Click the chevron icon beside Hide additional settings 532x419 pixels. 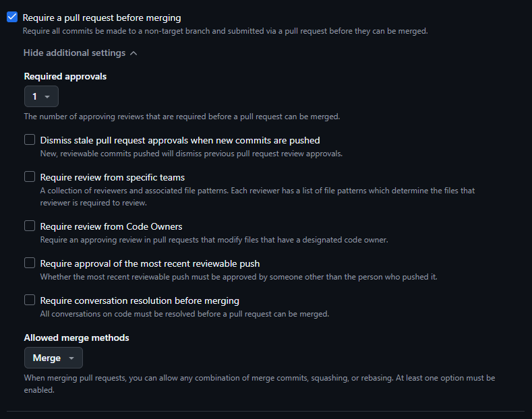tap(134, 53)
